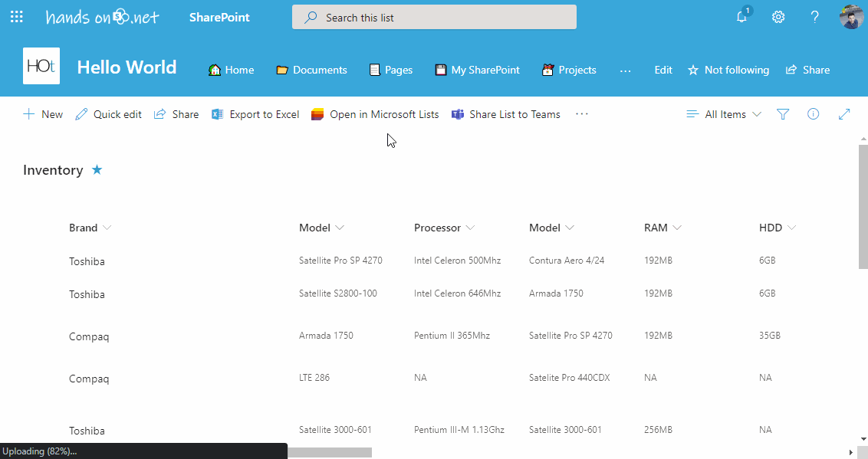
Task: Click the Documents folder icon
Action: (282, 70)
